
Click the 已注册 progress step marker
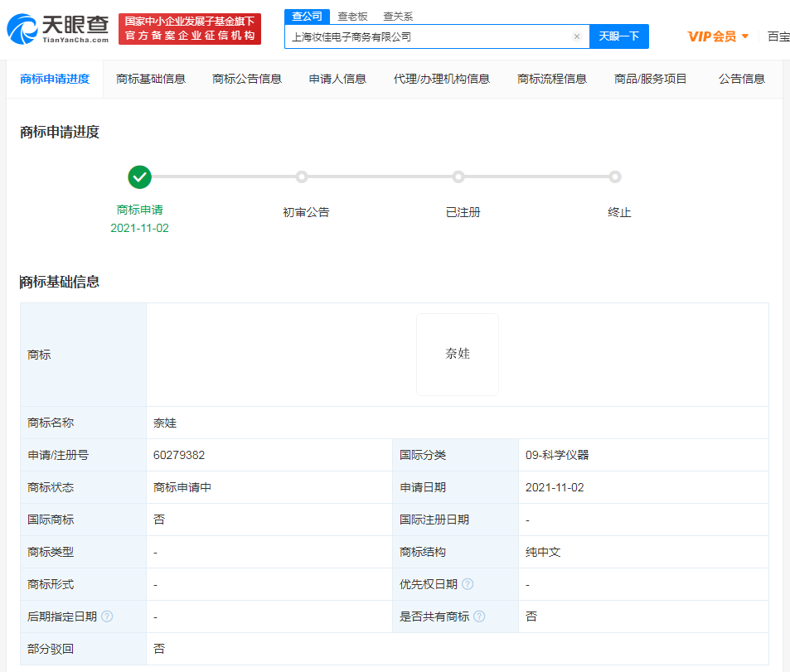458,176
